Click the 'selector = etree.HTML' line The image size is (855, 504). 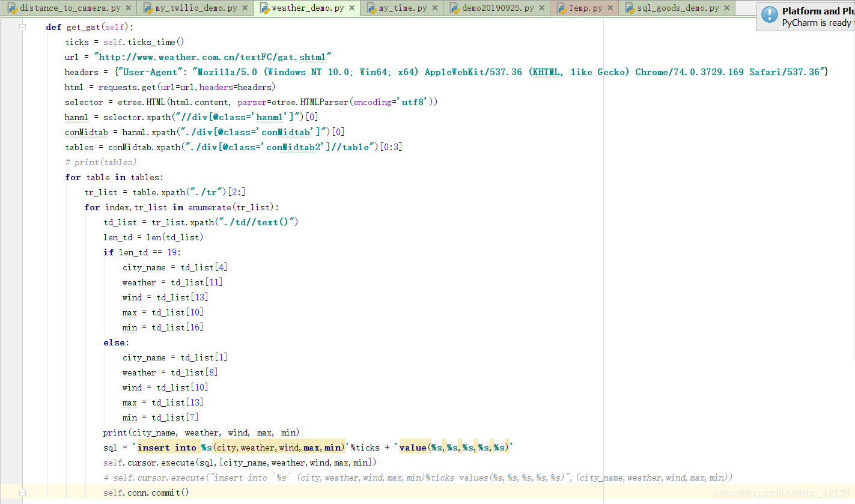tap(251, 102)
